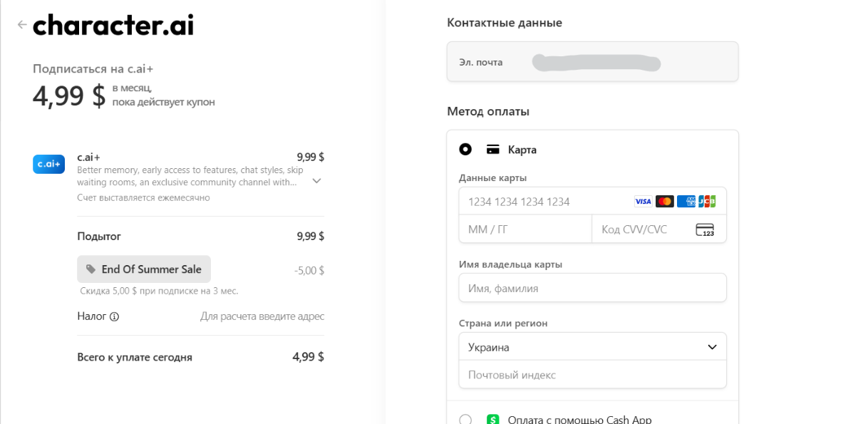
Task: Click the End Of Summer Sale coupon tag
Action: [x=144, y=269]
